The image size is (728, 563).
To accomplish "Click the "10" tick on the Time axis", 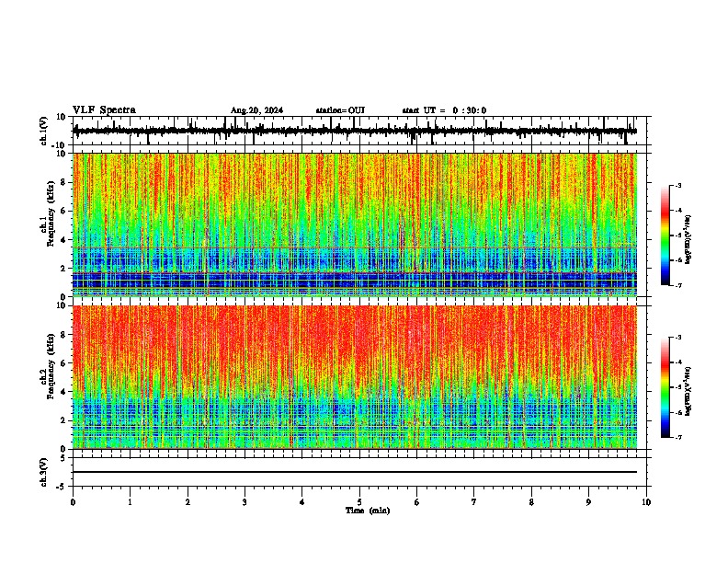I will click(646, 502).
